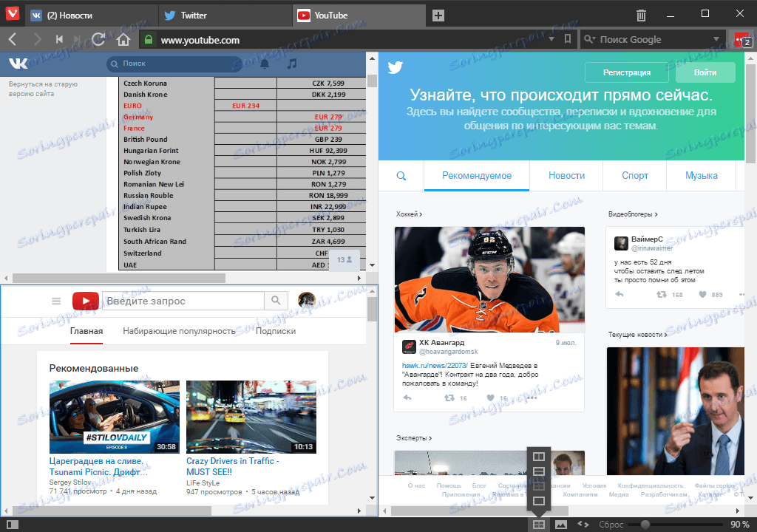Reload the current page
The image size is (757, 532).
98,39
